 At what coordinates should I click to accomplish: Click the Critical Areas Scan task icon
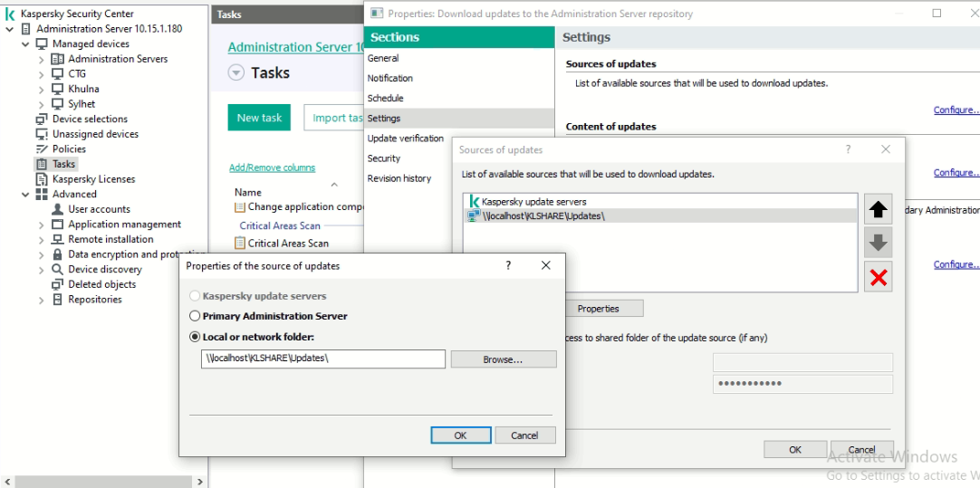pos(240,243)
